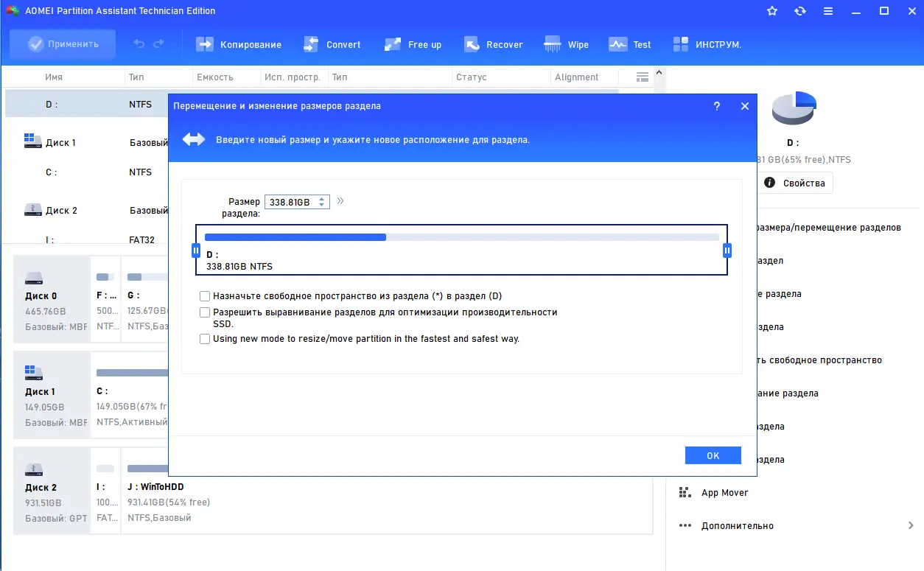Click the Свойства properties button

coord(796,183)
